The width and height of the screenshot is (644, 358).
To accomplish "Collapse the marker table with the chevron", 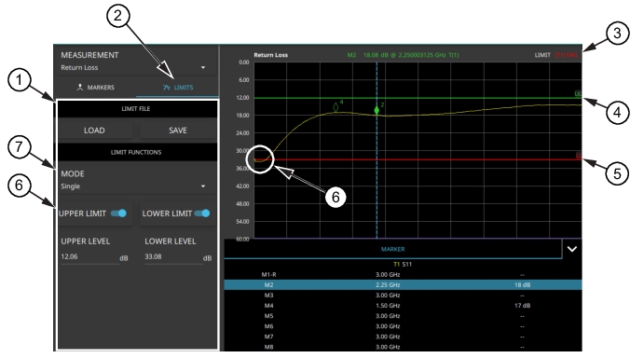I will (571, 249).
